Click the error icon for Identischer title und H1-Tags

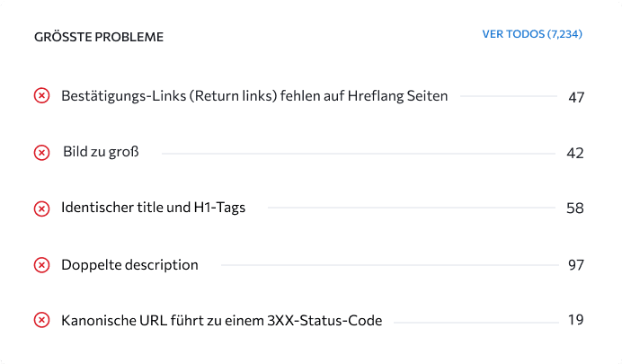(x=41, y=209)
